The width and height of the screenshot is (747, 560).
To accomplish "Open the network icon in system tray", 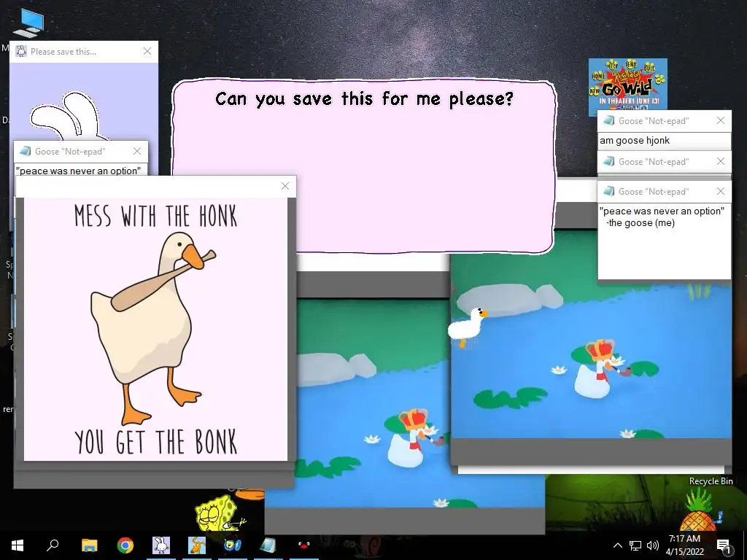I will click(x=635, y=545).
